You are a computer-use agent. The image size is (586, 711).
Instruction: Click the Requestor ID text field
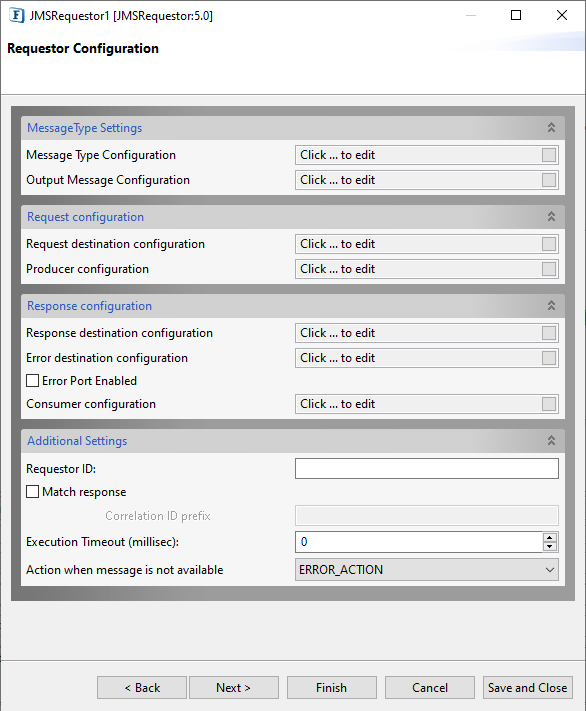pyautogui.click(x=426, y=468)
